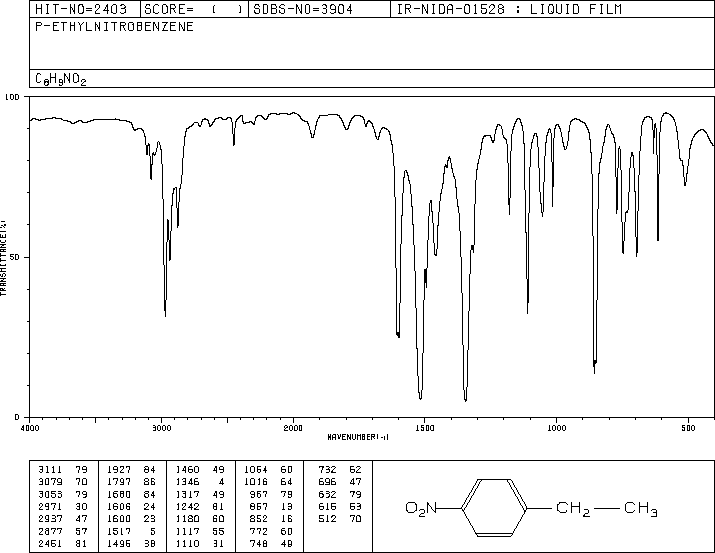The image size is (715, 553).
Task: Click peak table entry 1064
Action: pos(256,470)
